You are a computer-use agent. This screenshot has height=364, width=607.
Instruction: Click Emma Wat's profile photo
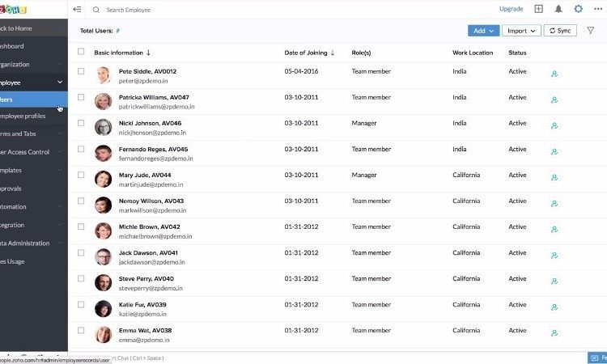tap(103, 334)
